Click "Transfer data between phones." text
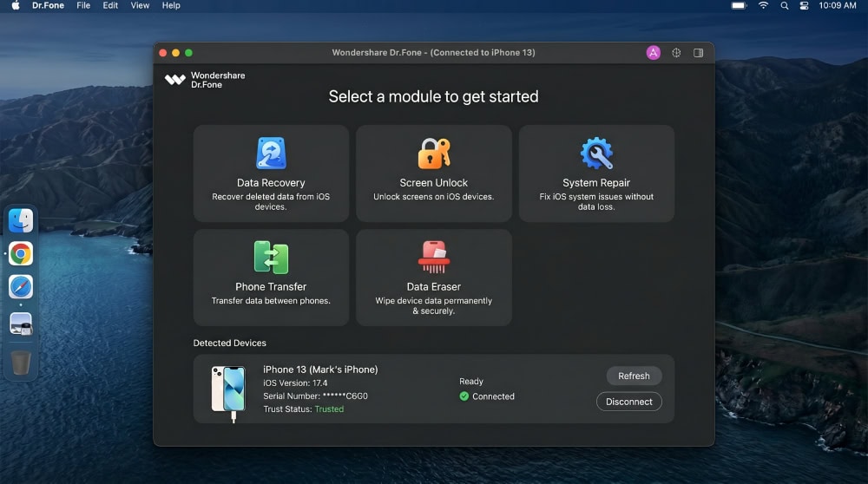The height and width of the screenshot is (484, 868). click(271, 300)
